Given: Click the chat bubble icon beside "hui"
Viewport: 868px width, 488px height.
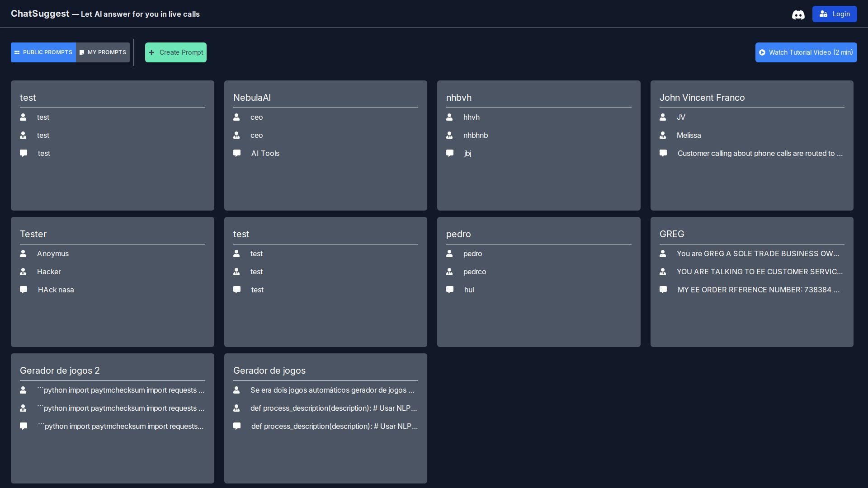Looking at the screenshot, I should [450, 290].
